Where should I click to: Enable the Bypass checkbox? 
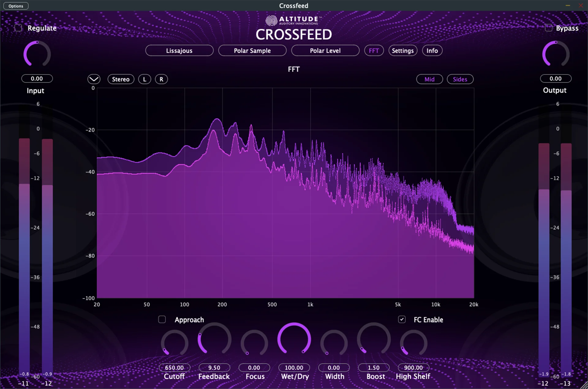pos(548,28)
